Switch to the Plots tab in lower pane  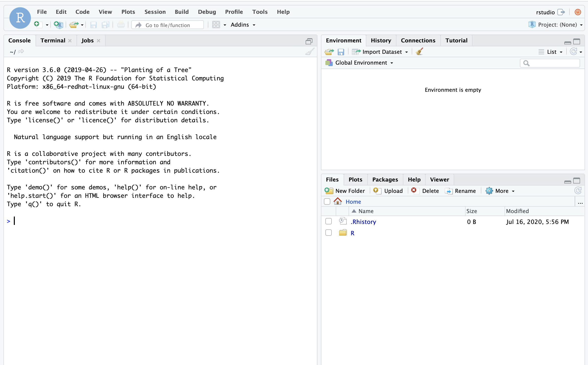point(355,180)
